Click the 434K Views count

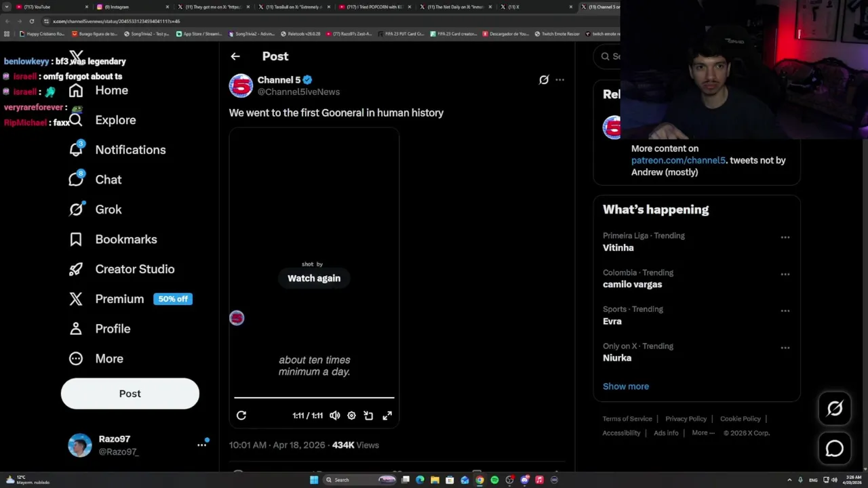point(355,445)
